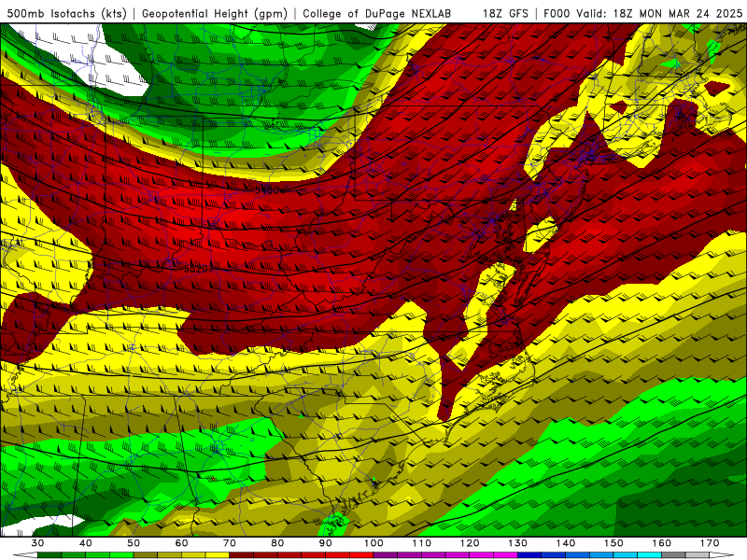This screenshot has width=747, height=560.
Task: Click the darkest green swatch starting at 30
Action: (x=49, y=554)
